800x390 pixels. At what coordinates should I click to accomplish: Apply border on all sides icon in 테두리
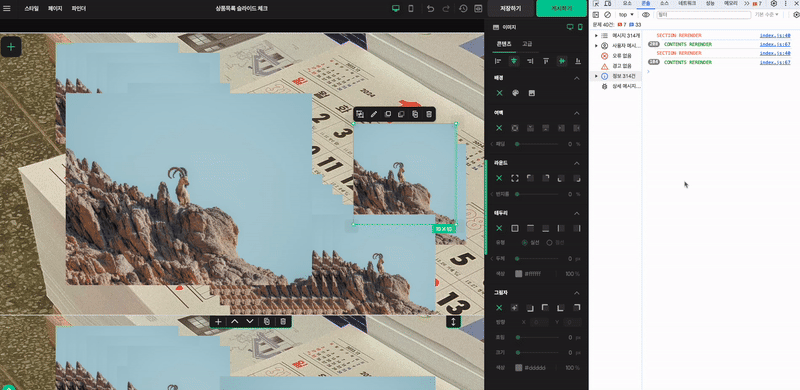(515, 228)
